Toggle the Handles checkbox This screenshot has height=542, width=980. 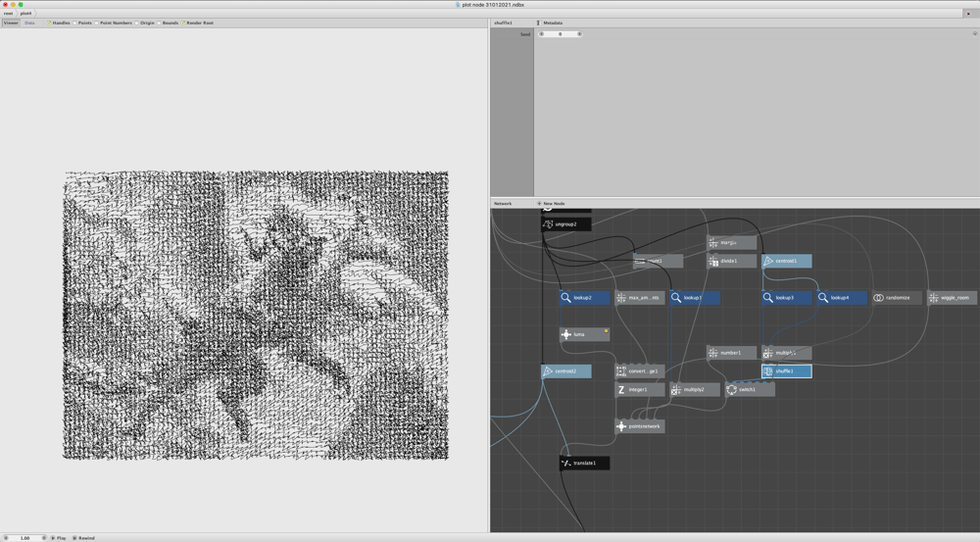pos(49,24)
